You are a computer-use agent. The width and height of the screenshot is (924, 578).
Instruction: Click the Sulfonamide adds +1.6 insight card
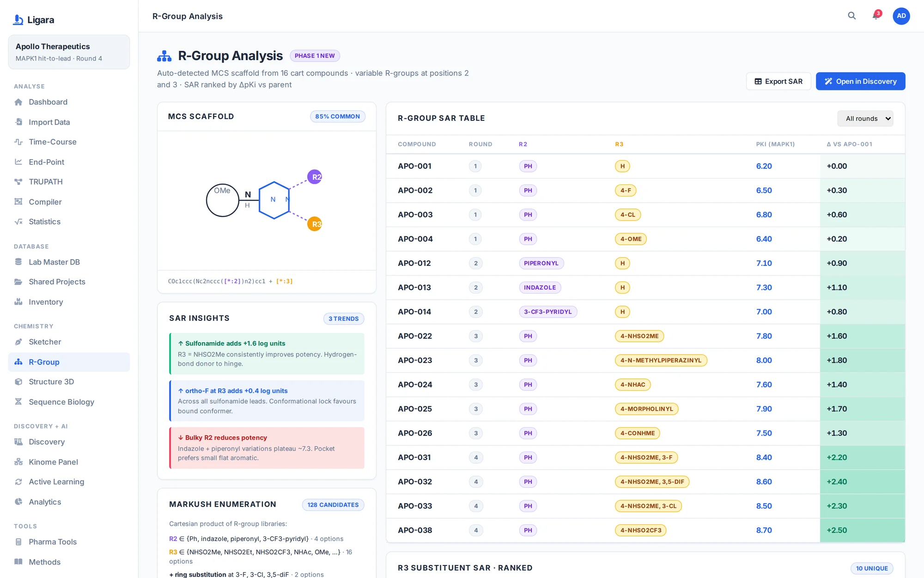(267, 353)
